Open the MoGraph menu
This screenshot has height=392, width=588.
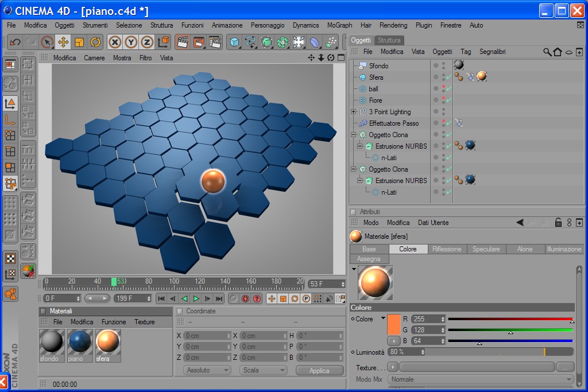(339, 25)
